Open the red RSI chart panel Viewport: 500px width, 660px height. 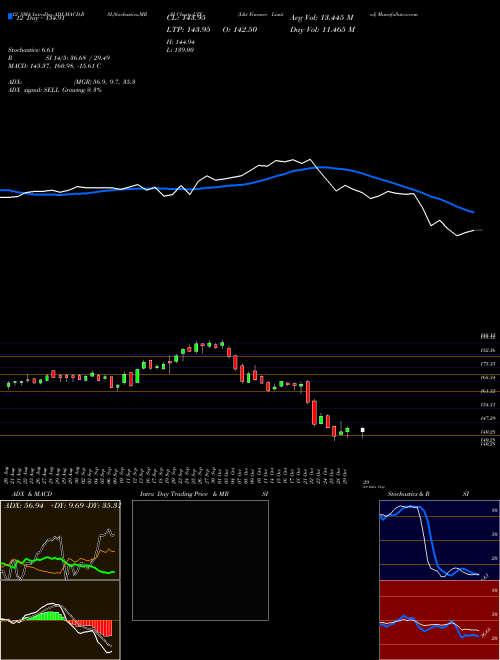(x=439, y=620)
